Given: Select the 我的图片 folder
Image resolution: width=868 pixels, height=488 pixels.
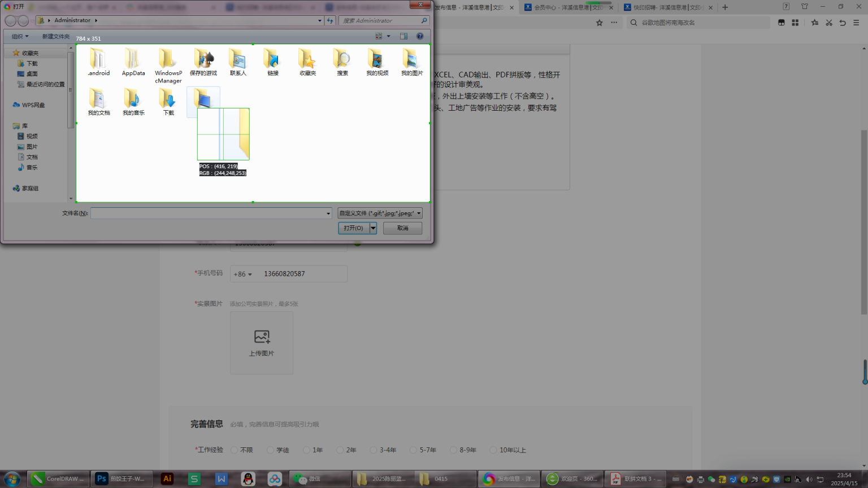Looking at the screenshot, I should tap(412, 62).
